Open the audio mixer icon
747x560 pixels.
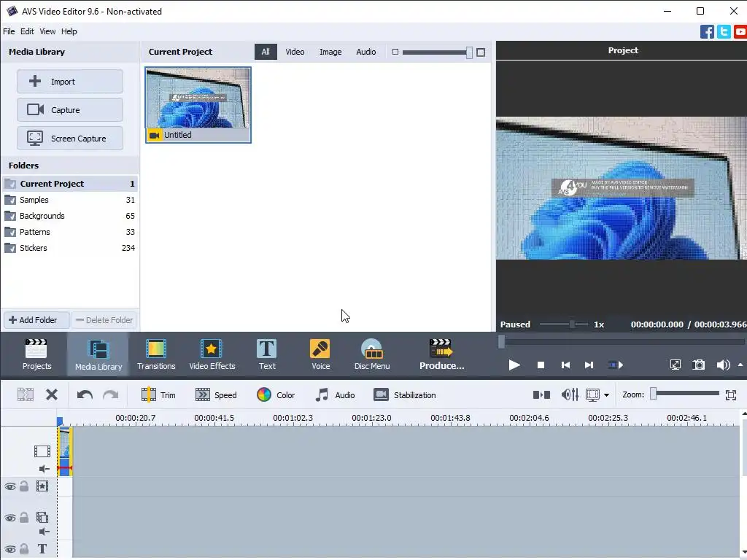point(570,394)
